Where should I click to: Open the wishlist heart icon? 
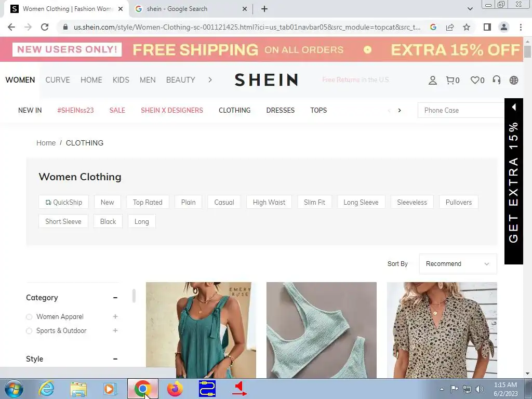[477, 80]
